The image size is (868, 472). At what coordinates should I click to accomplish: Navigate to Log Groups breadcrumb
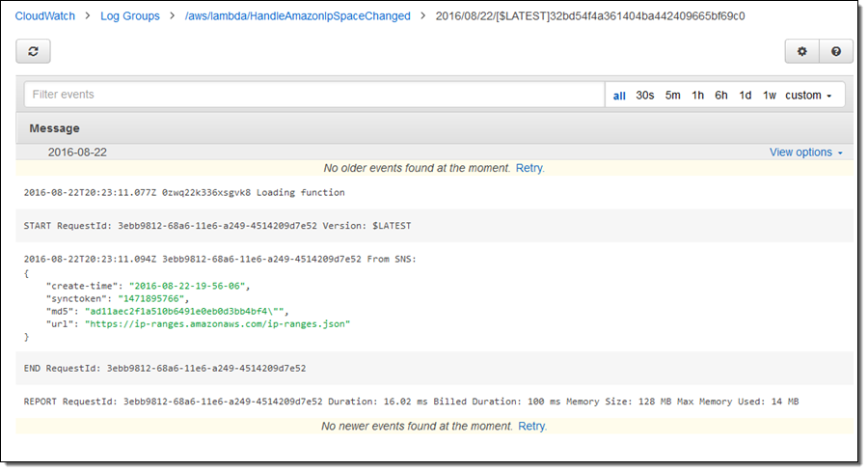(x=130, y=16)
